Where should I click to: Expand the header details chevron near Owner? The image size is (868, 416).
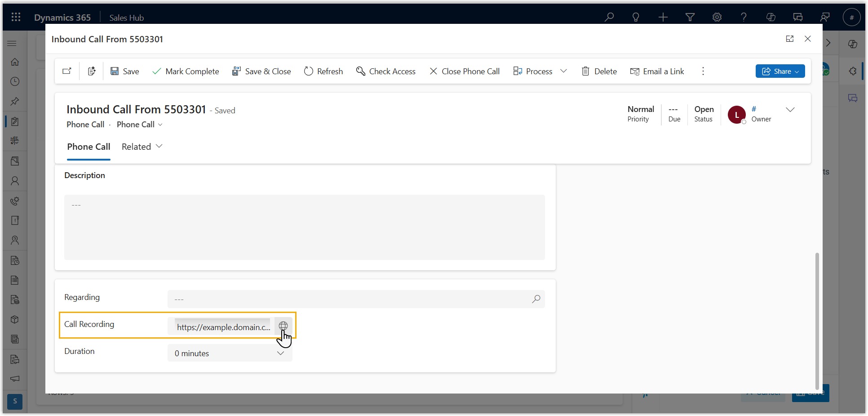tap(790, 110)
